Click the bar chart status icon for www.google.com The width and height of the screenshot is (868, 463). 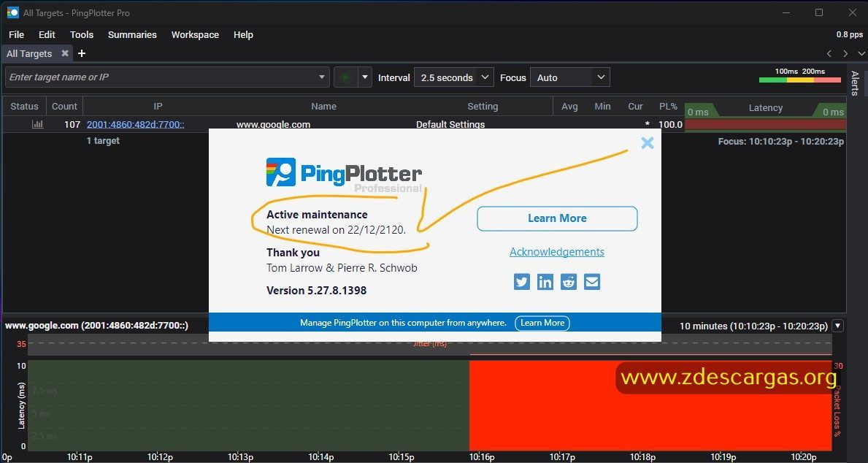click(38, 124)
